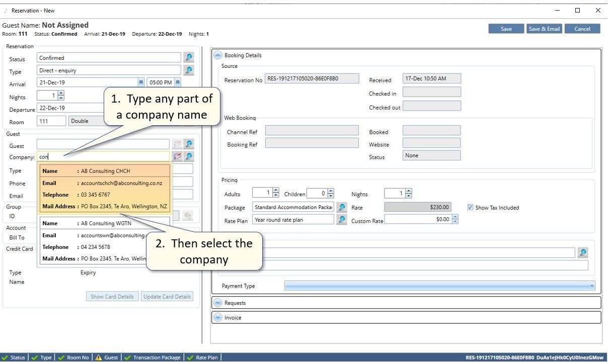Select AB Consulting CHCH from suggestions
The height and width of the screenshot is (364, 608).
[x=106, y=189]
